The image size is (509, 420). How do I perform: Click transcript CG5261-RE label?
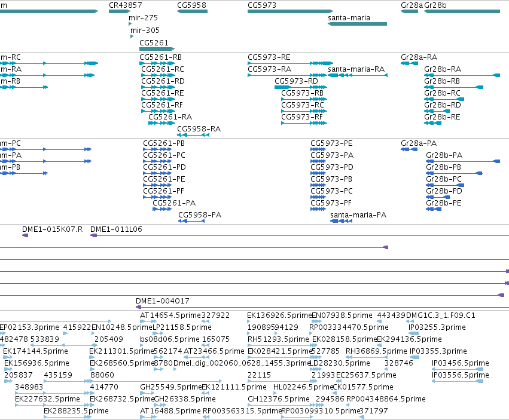coord(162,93)
